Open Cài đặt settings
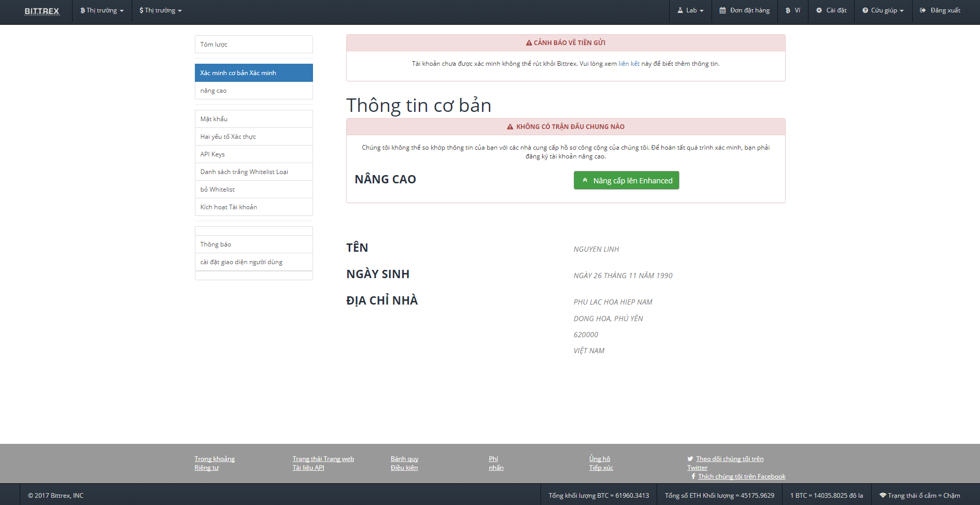 coord(831,10)
